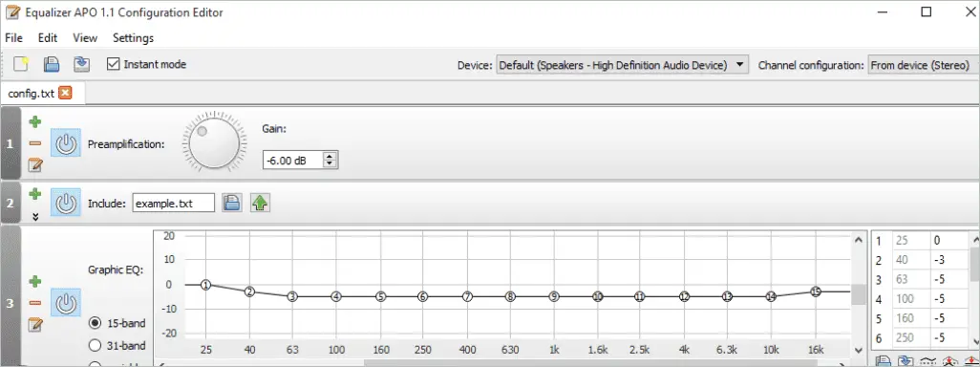The width and height of the screenshot is (980, 367).
Task: Click the Preamplification label
Action: [x=126, y=144]
